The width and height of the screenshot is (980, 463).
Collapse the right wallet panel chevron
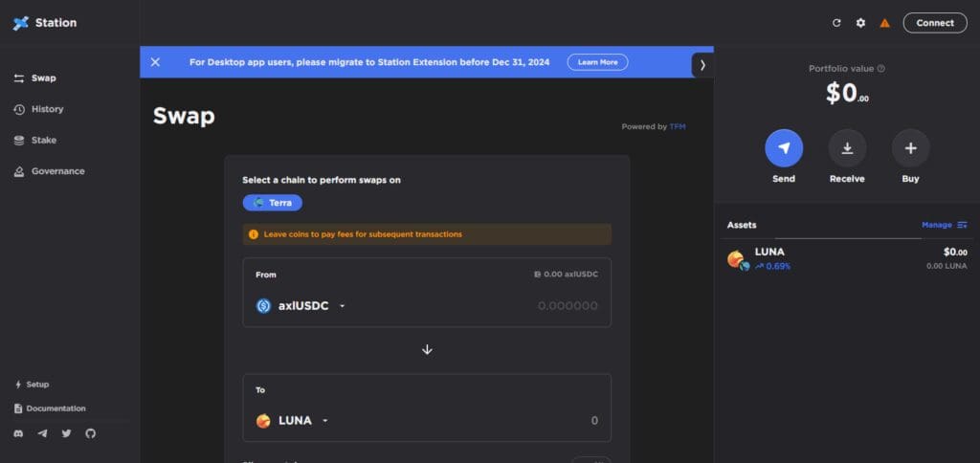pos(702,65)
